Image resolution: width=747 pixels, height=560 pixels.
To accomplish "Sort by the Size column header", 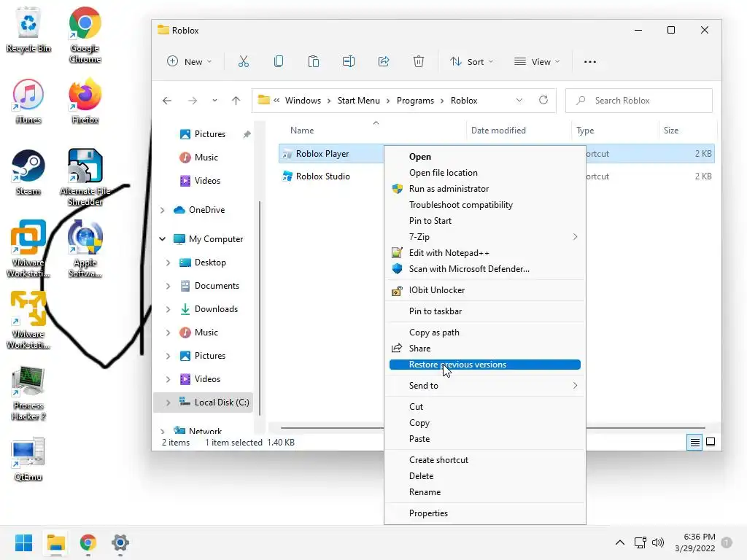I will click(671, 131).
